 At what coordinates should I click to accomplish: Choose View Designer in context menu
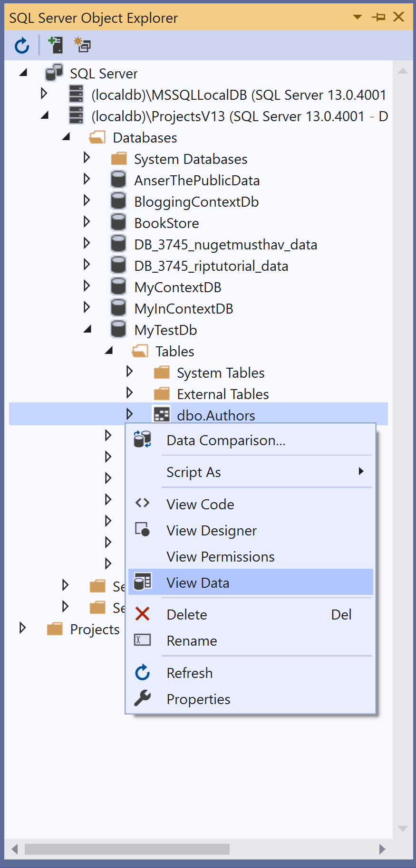[251, 530]
